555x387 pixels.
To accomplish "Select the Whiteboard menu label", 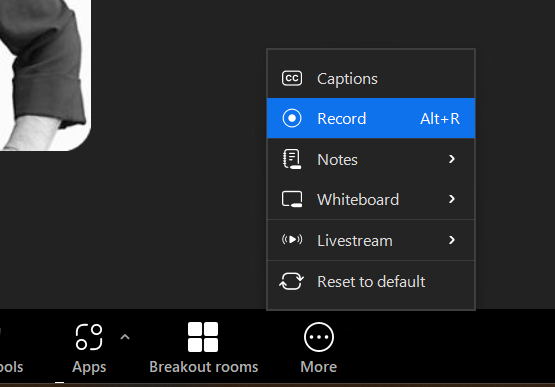I will click(x=358, y=200).
